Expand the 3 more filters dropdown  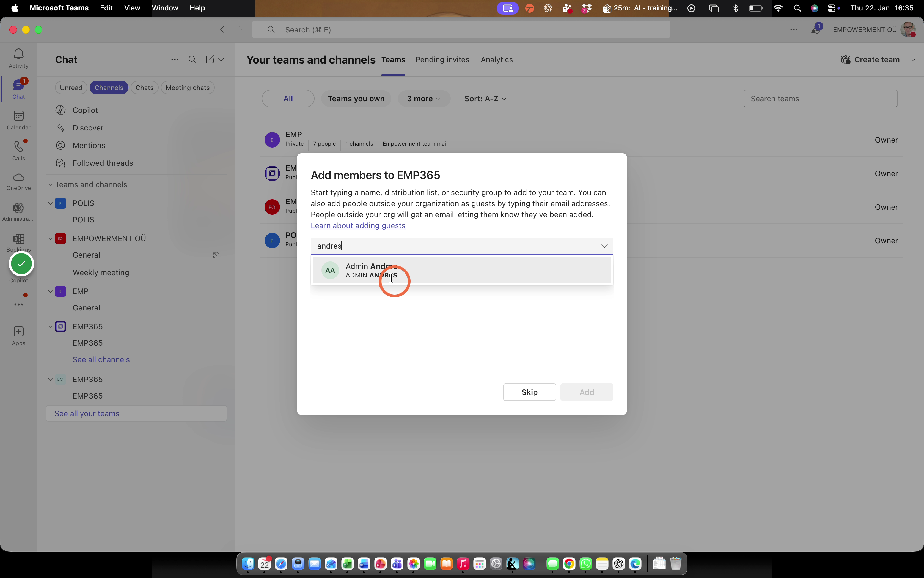(424, 99)
